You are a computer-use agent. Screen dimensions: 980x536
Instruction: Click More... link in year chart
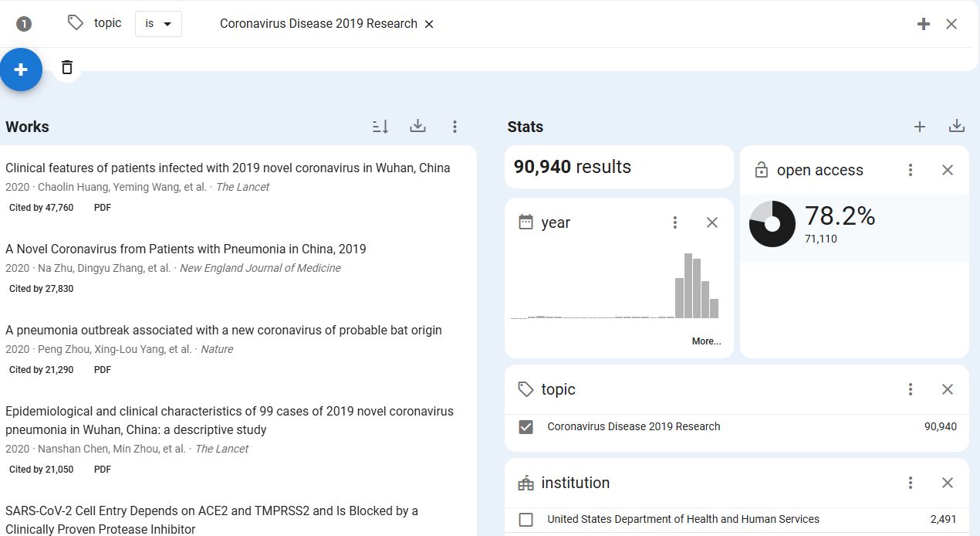(x=706, y=341)
